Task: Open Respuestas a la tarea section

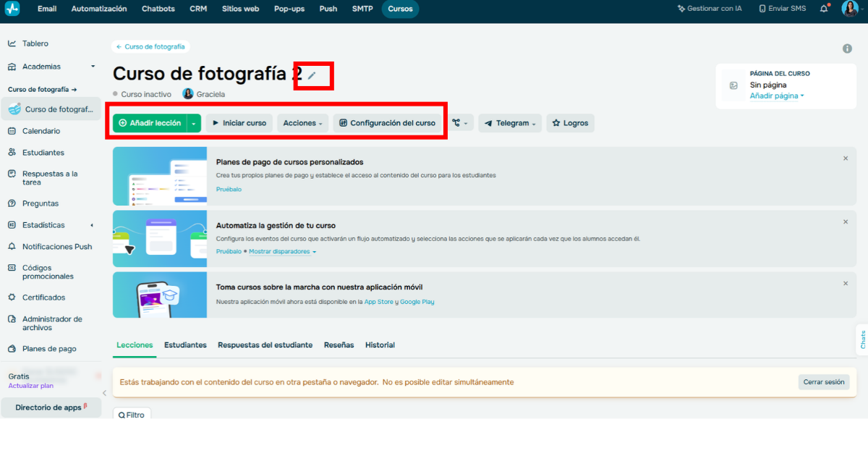Action: pos(51,178)
